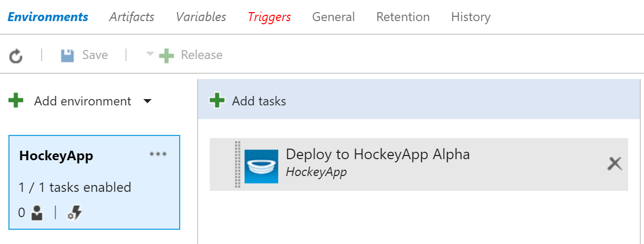Image resolution: width=644 pixels, height=244 pixels.
Task: Click the Add tasks label
Action: 259,101
